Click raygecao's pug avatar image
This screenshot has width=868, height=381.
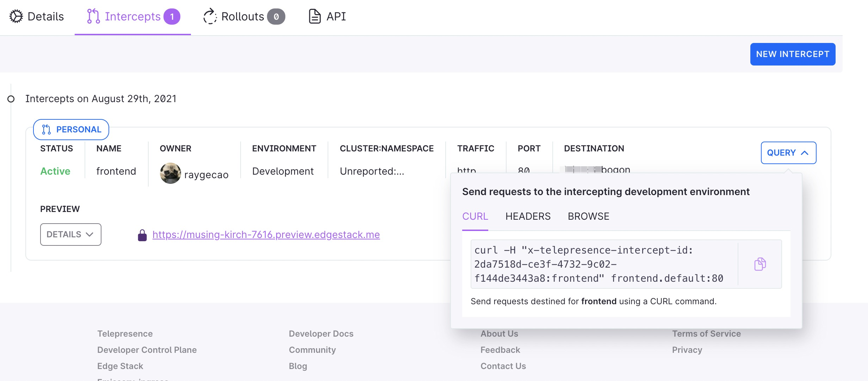click(x=170, y=173)
